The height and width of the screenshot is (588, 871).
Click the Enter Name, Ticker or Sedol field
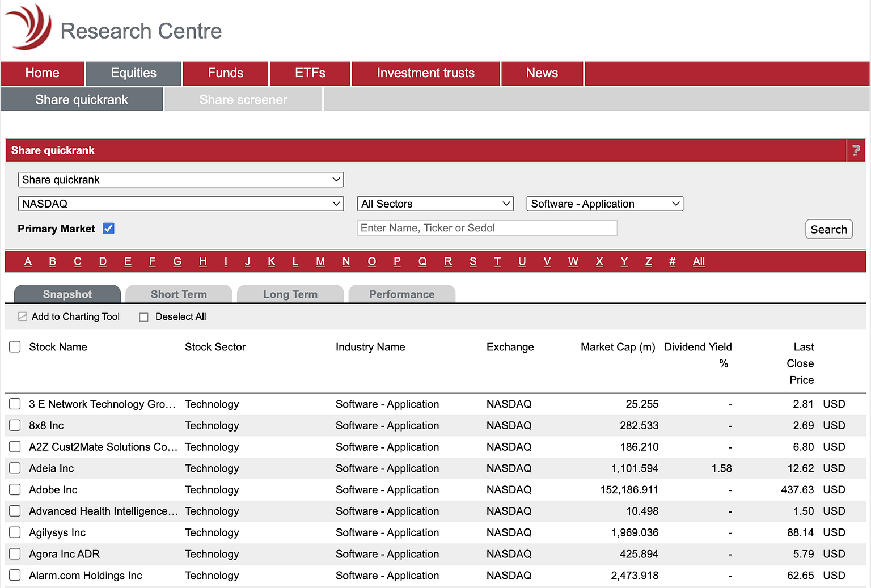pos(487,227)
